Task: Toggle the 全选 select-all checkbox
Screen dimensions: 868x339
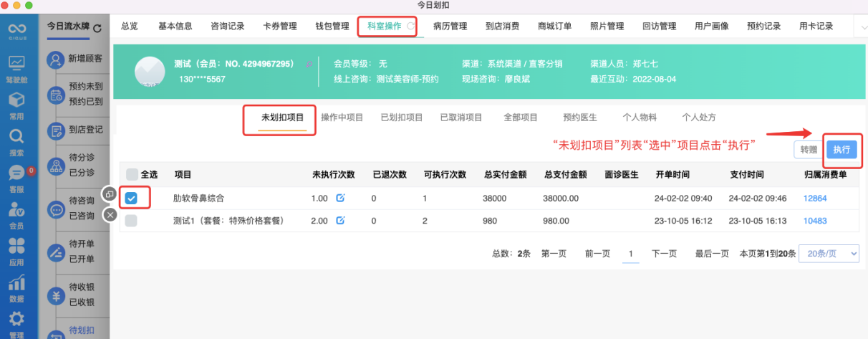Action: coord(132,174)
